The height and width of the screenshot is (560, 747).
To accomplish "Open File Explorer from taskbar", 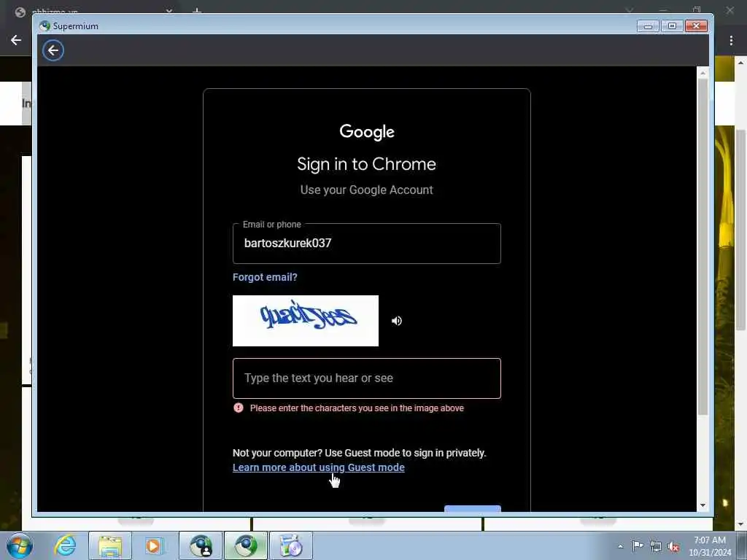I will (x=110, y=545).
